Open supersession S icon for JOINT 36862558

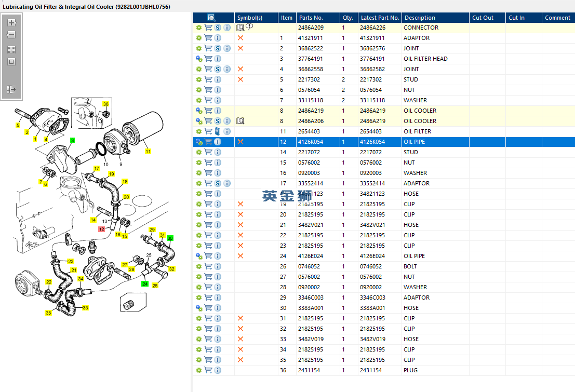[218, 69]
